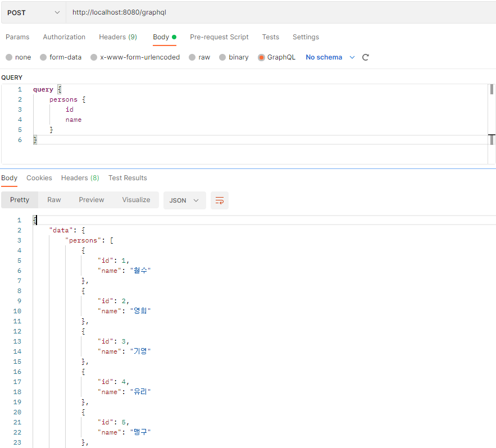Select the request Body tab
This screenshot has height=448, width=496.
(x=165, y=37)
